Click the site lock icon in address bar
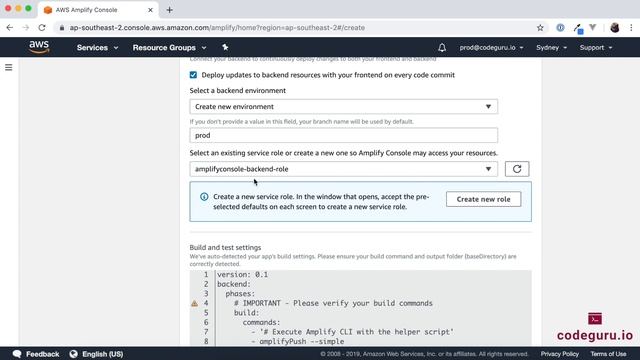640x360 pixels. click(62, 28)
